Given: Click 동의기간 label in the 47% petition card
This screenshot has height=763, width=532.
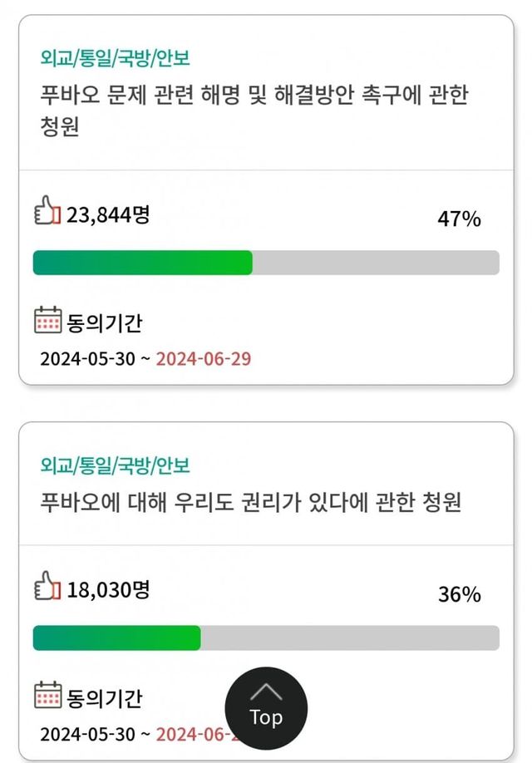Looking at the screenshot, I should pos(104,323).
